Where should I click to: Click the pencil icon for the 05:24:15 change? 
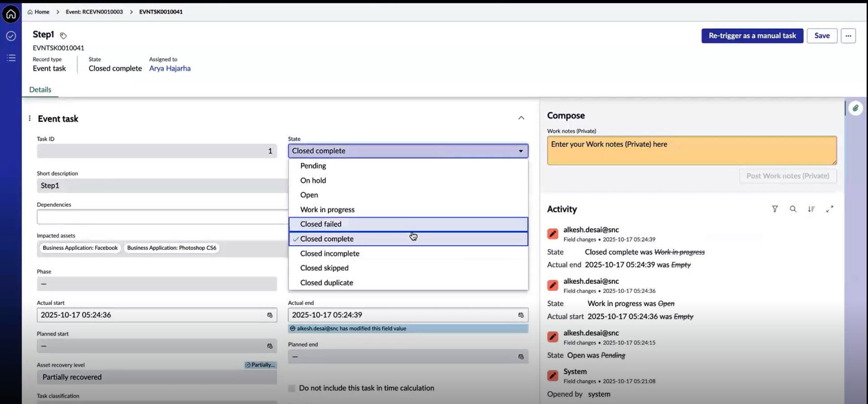click(552, 337)
